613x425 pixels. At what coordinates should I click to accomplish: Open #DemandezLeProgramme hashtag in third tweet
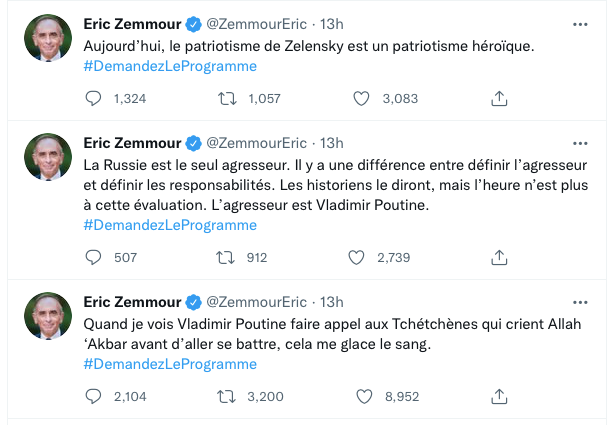pos(170,364)
